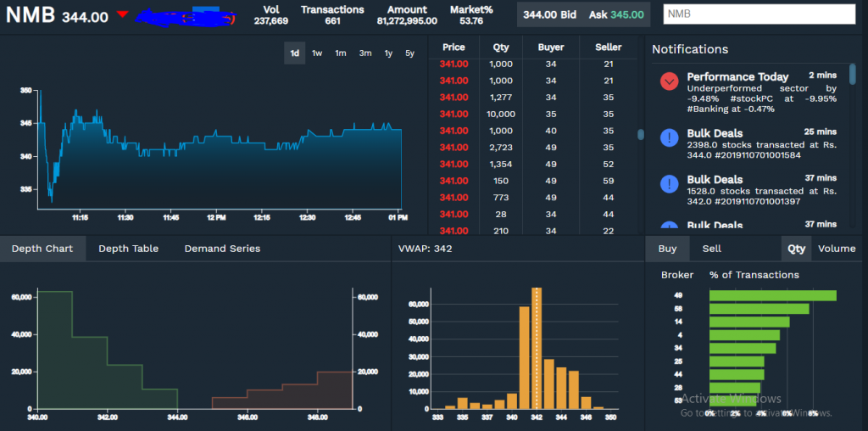This screenshot has height=431, width=868.
Task: Choose the 5y time range
Action: tap(410, 53)
